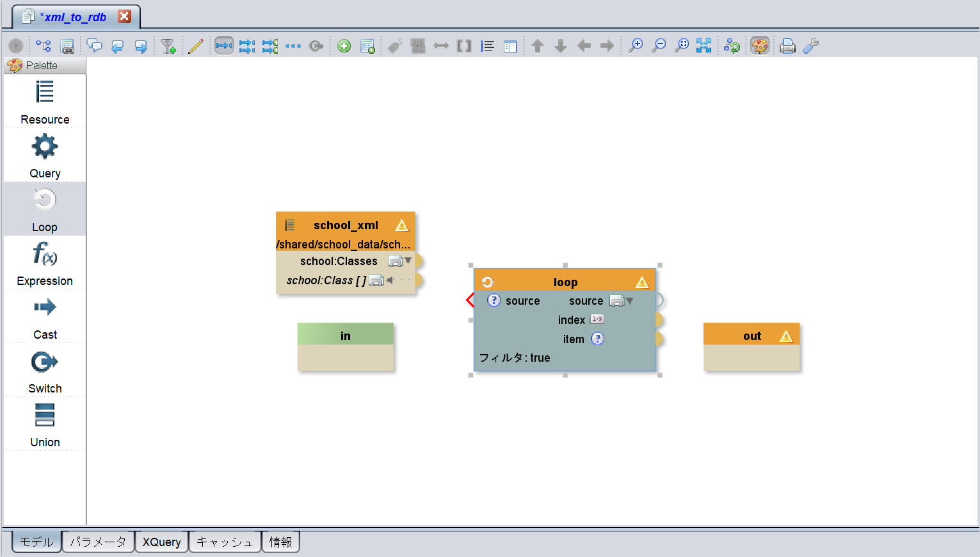The height and width of the screenshot is (557, 980).
Task: Click the warning icon on out node
Action: coord(786,336)
